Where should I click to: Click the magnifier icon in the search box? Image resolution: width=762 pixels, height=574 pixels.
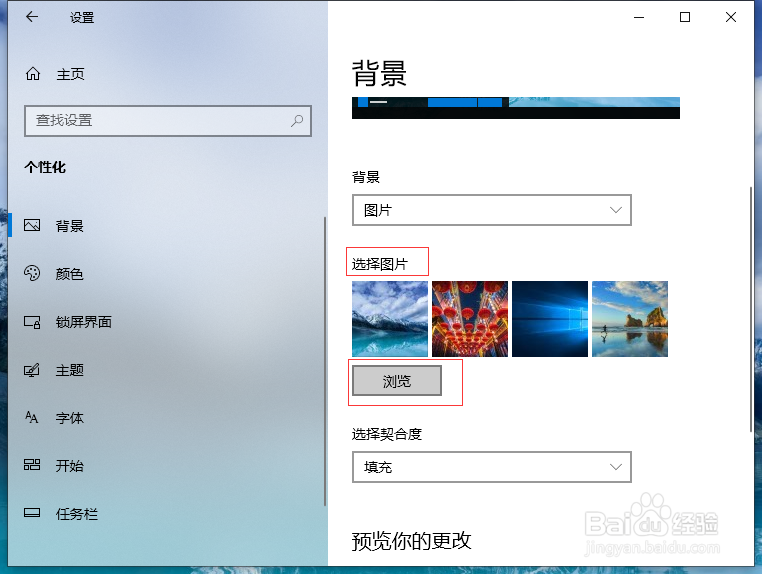(297, 121)
